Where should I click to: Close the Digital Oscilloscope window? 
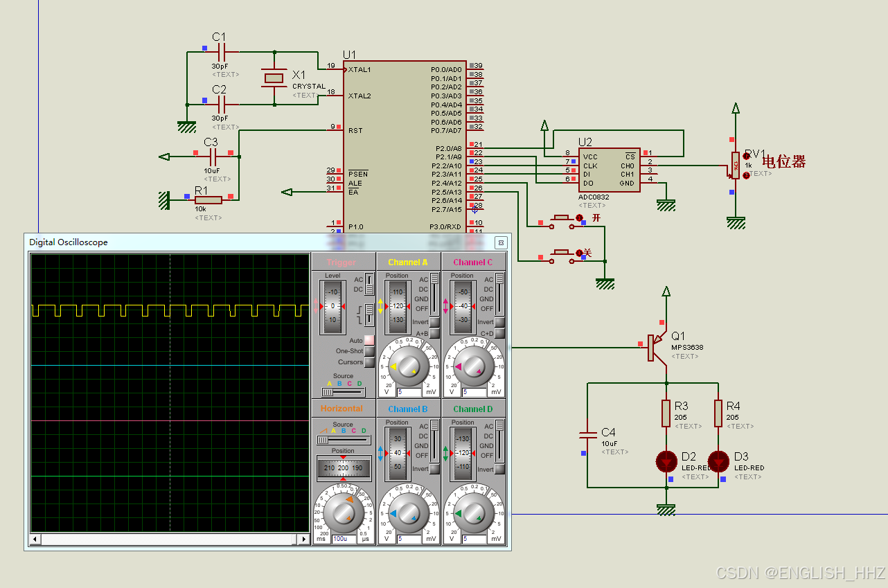coord(501,242)
